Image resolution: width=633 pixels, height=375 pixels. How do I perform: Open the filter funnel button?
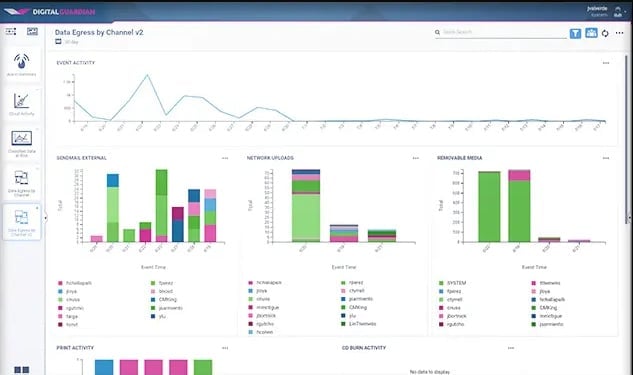click(x=575, y=34)
